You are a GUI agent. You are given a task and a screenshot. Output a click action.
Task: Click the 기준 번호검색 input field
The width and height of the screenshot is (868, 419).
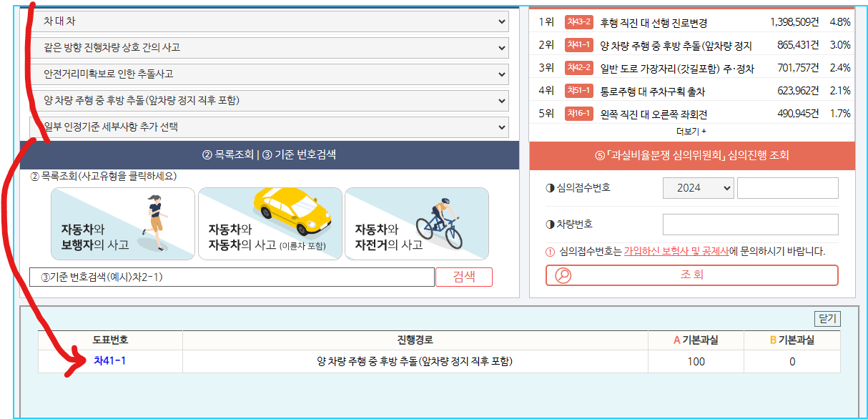click(x=232, y=277)
